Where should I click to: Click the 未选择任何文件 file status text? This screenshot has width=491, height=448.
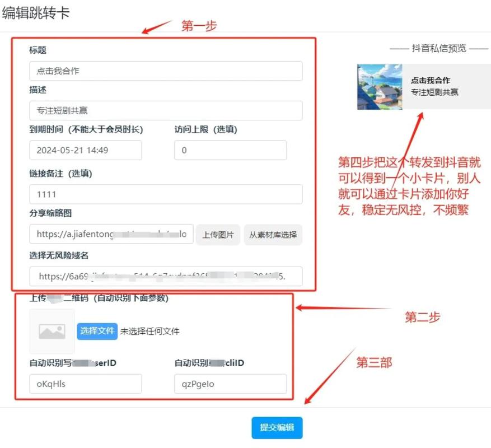point(149,331)
